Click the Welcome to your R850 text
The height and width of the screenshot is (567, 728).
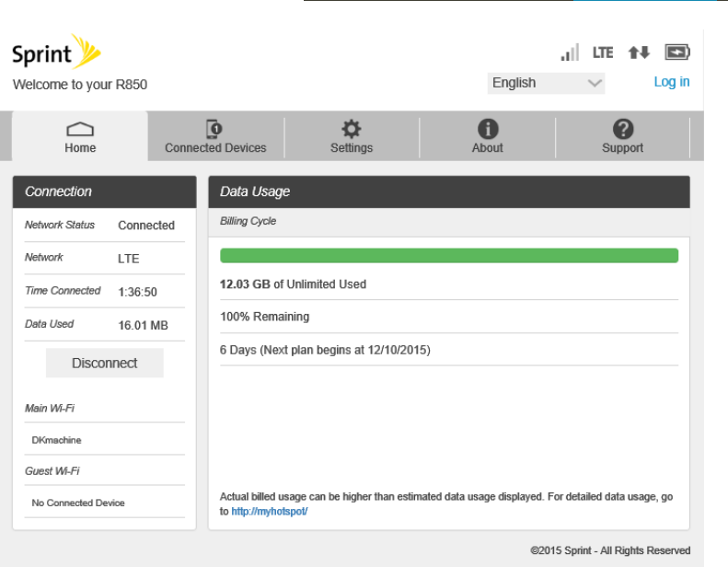pyautogui.click(x=80, y=85)
